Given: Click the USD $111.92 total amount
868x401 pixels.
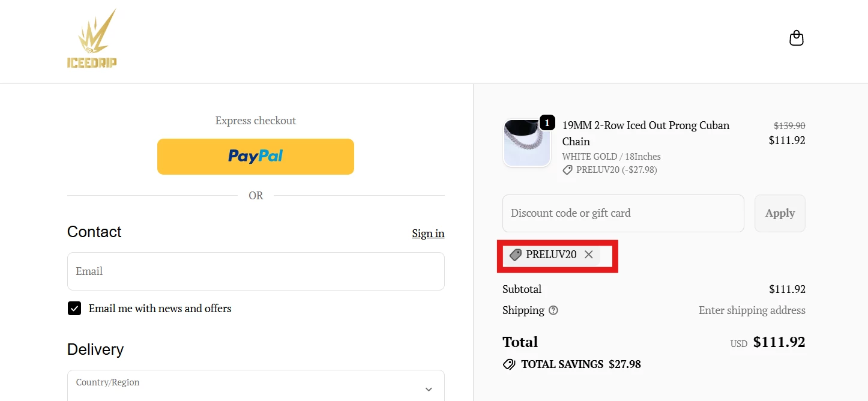Looking at the screenshot, I should click(x=779, y=342).
